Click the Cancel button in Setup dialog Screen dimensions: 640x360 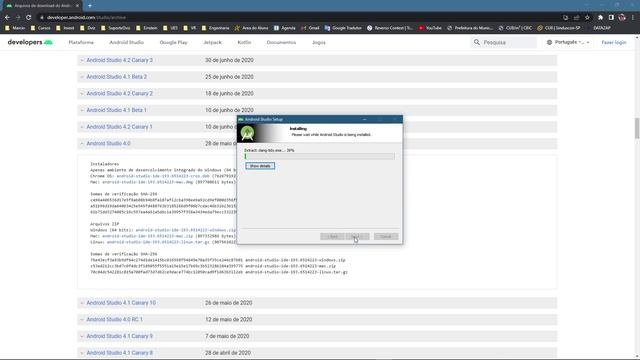click(x=385, y=237)
